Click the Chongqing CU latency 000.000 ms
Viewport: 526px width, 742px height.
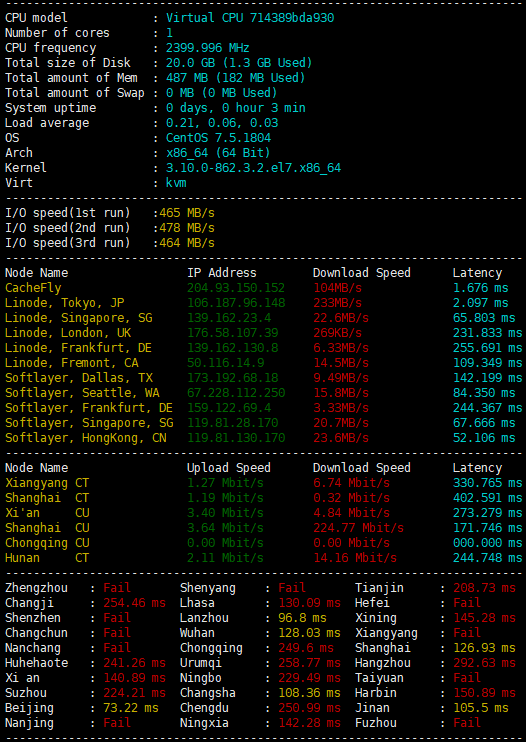483,543
